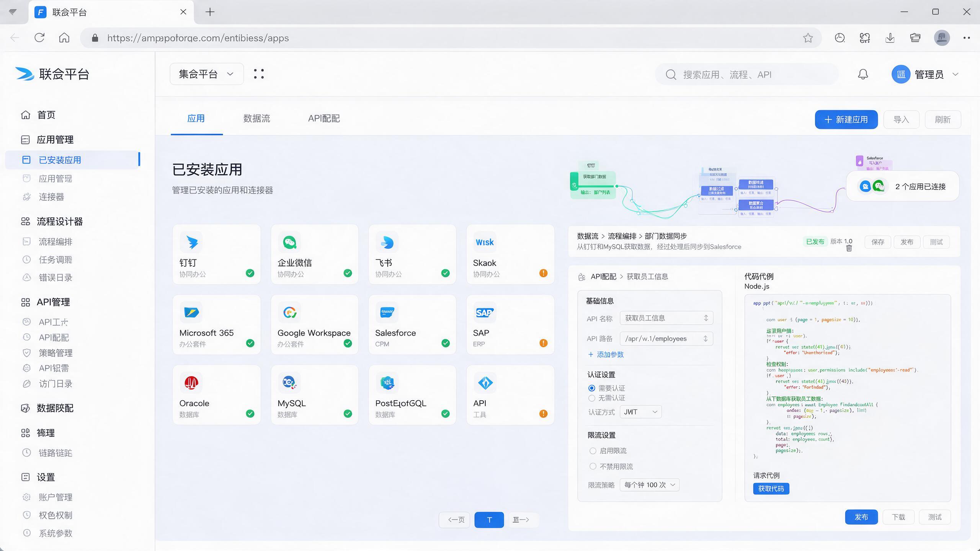This screenshot has width=980, height=551.
Task: Click the 飞书 app icon
Action: point(387,242)
